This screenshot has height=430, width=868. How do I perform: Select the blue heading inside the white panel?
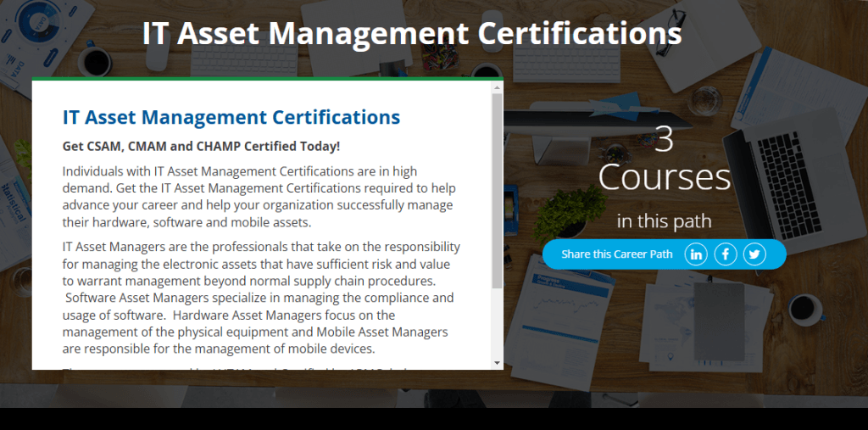tap(231, 117)
